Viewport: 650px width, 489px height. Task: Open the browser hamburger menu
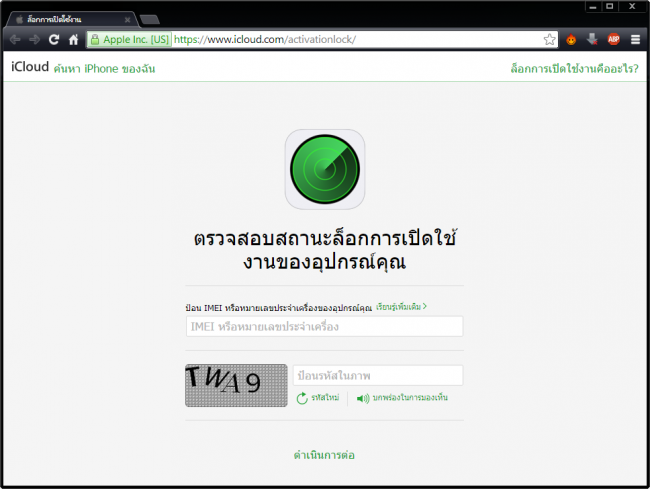pyautogui.click(x=635, y=39)
